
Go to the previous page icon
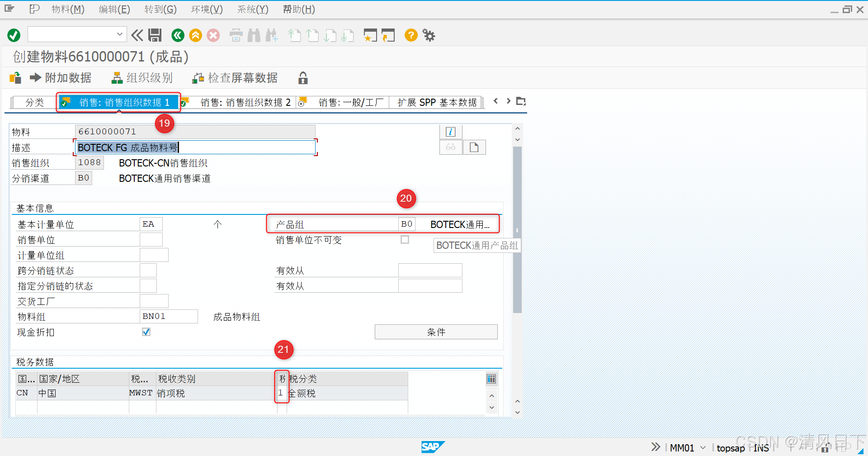pyautogui.click(x=312, y=35)
